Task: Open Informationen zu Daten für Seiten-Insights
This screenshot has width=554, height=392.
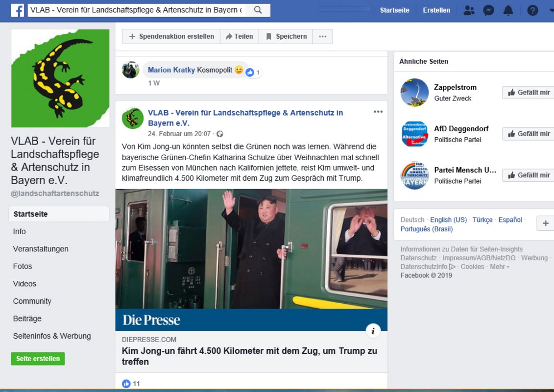Action: pos(461,249)
